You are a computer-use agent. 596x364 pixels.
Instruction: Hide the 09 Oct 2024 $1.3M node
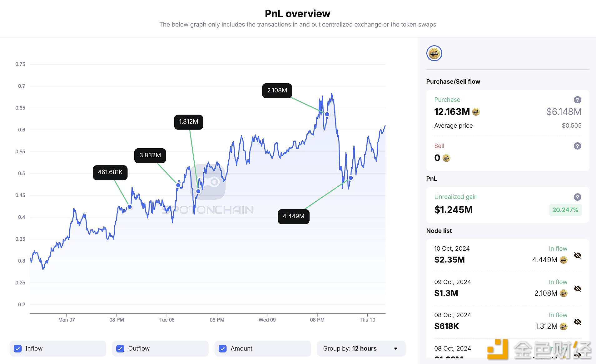578,288
